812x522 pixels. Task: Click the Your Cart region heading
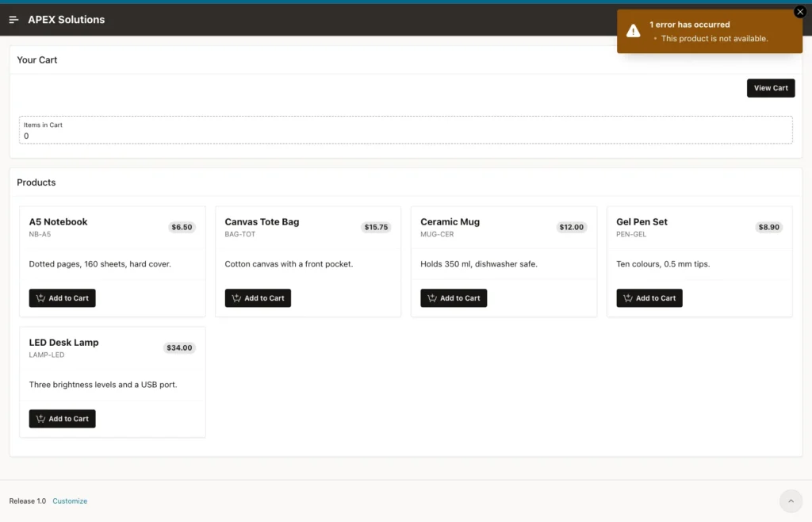click(36, 60)
